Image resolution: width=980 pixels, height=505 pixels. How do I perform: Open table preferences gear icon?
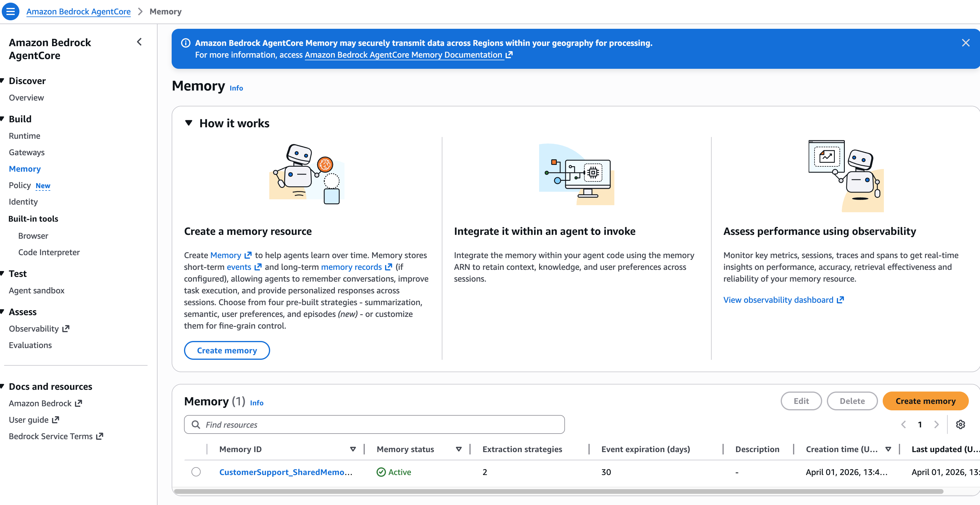coord(960,424)
